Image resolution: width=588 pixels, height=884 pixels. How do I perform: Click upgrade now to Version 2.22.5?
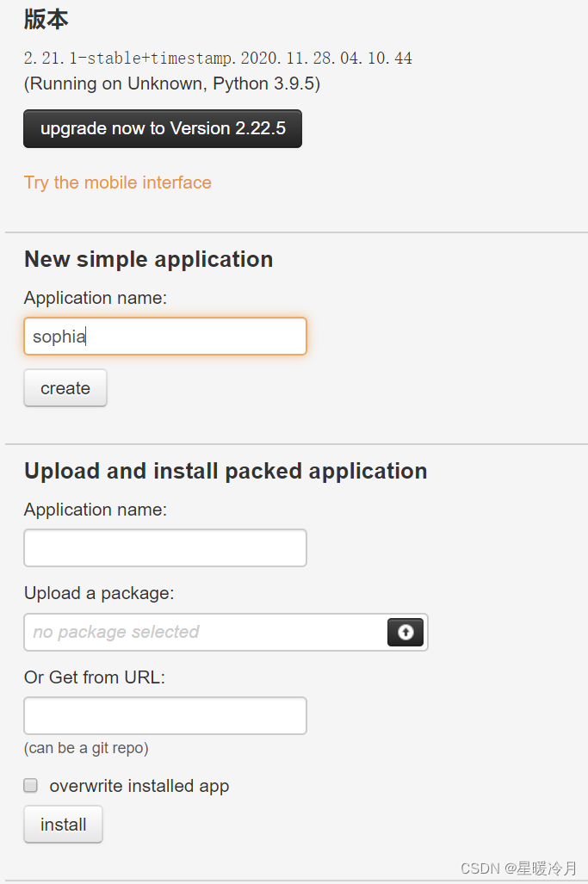click(x=163, y=129)
